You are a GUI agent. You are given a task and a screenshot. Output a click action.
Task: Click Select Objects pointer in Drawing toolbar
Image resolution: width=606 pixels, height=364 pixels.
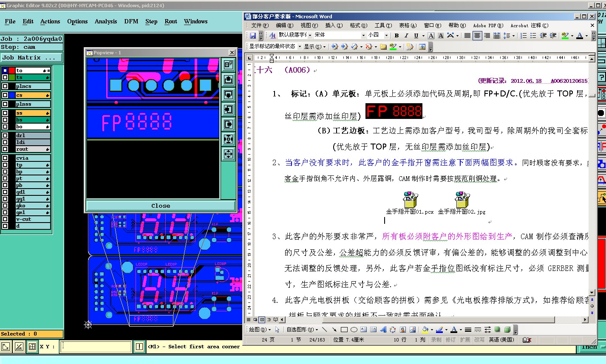[278, 330]
